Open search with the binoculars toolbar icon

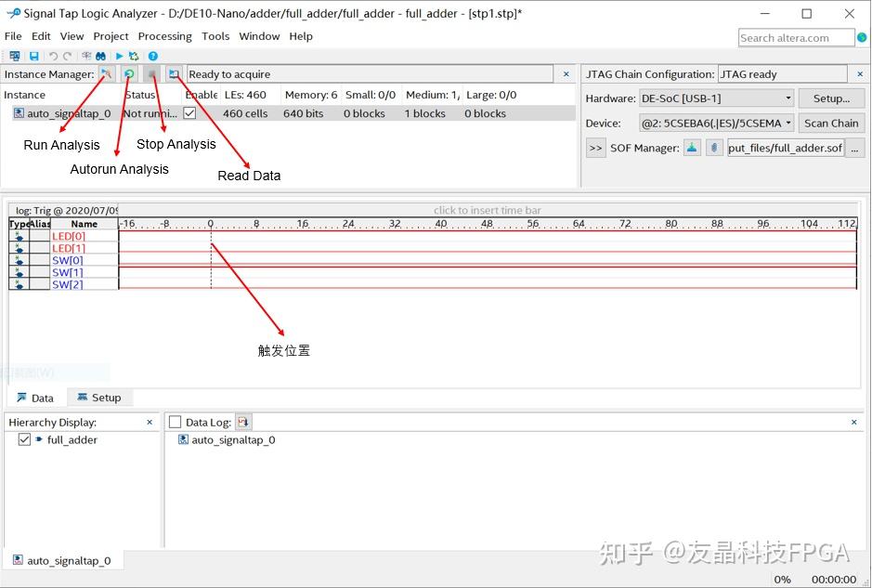99,56
